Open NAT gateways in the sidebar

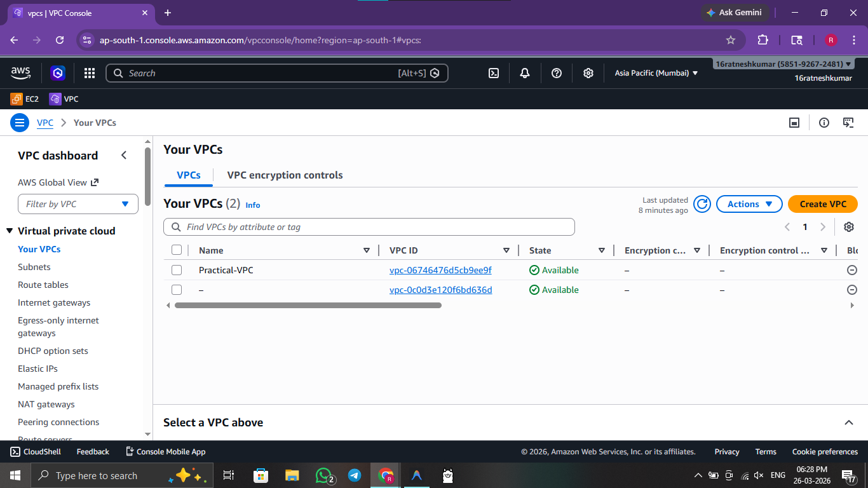pyautogui.click(x=46, y=404)
